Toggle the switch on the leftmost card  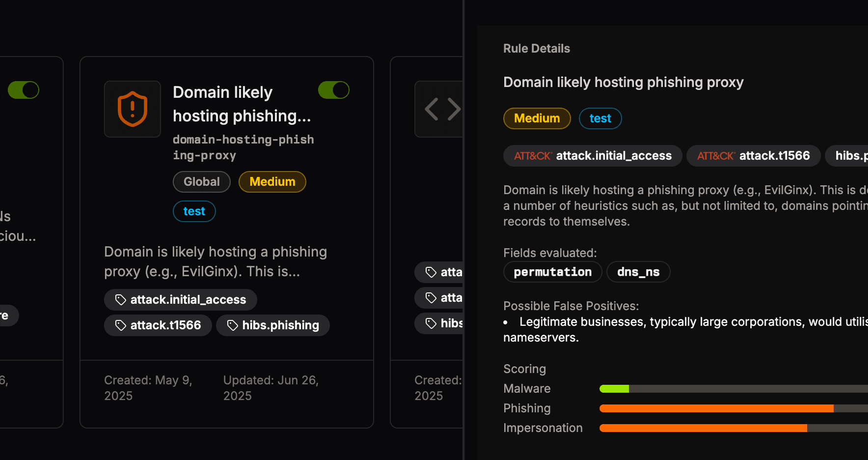(24, 90)
